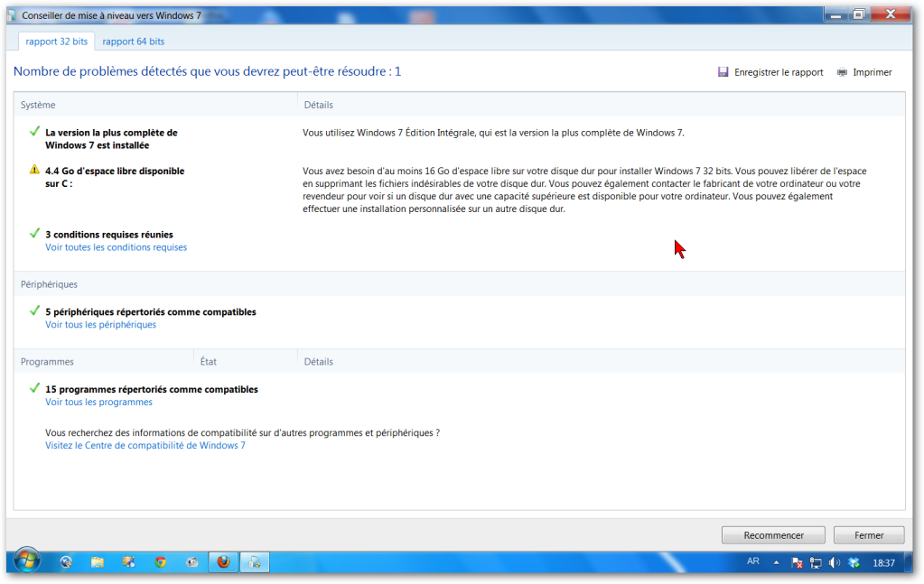Viewport: 924px width, 584px height.
Task: Click the gray disc taskbar icon next to Chrome
Action: pyautogui.click(x=192, y=562)
